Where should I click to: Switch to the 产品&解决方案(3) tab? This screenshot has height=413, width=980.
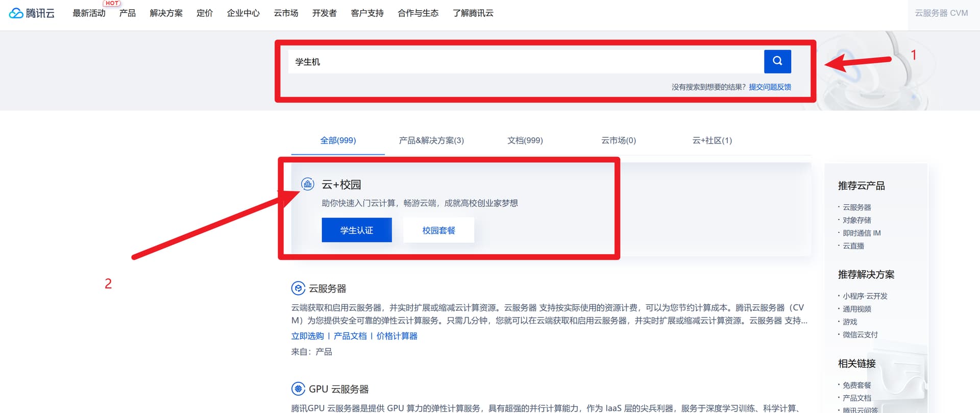pyautogui.click(x=431, y=140)
